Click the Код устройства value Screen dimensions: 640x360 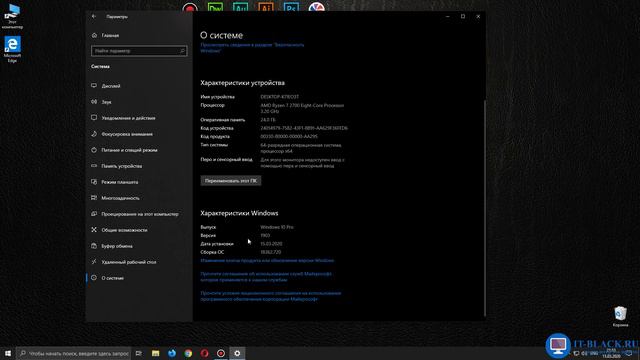(304, 128)
